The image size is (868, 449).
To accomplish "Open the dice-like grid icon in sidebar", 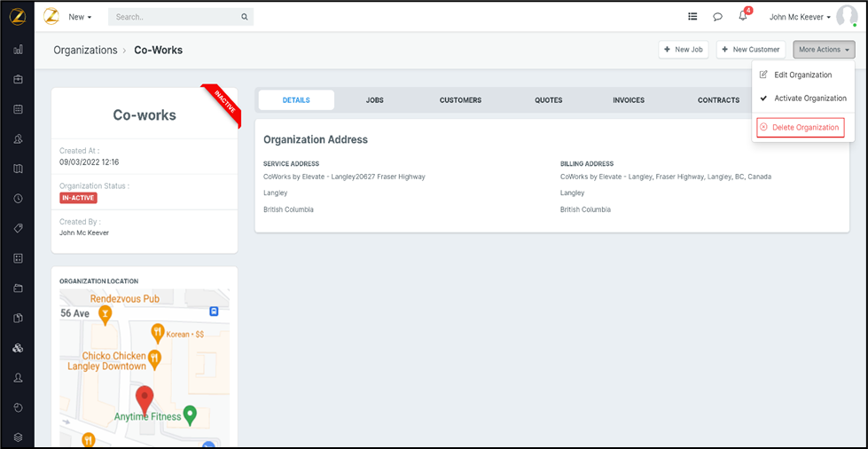I will [x=18, y=258].
